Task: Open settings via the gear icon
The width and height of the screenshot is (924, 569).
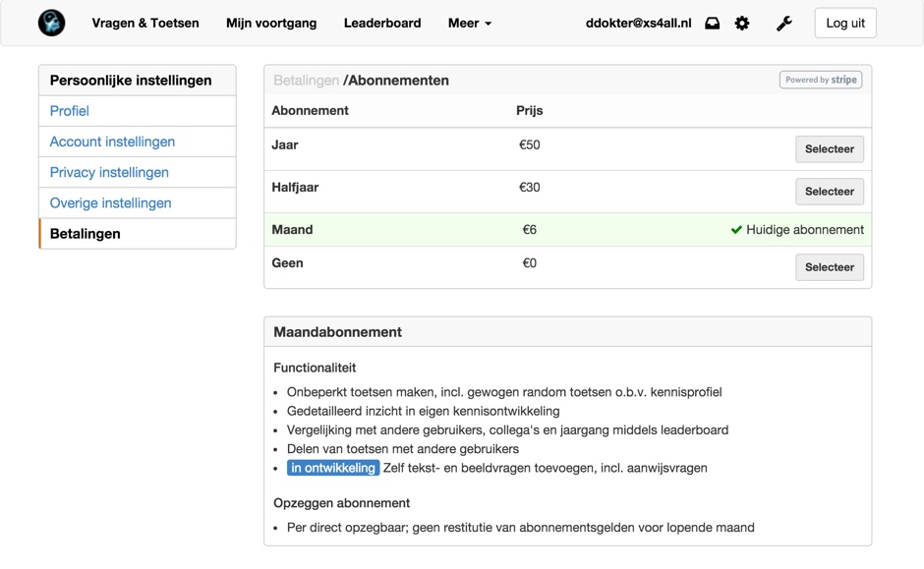Action: click(x=742, y=22)
